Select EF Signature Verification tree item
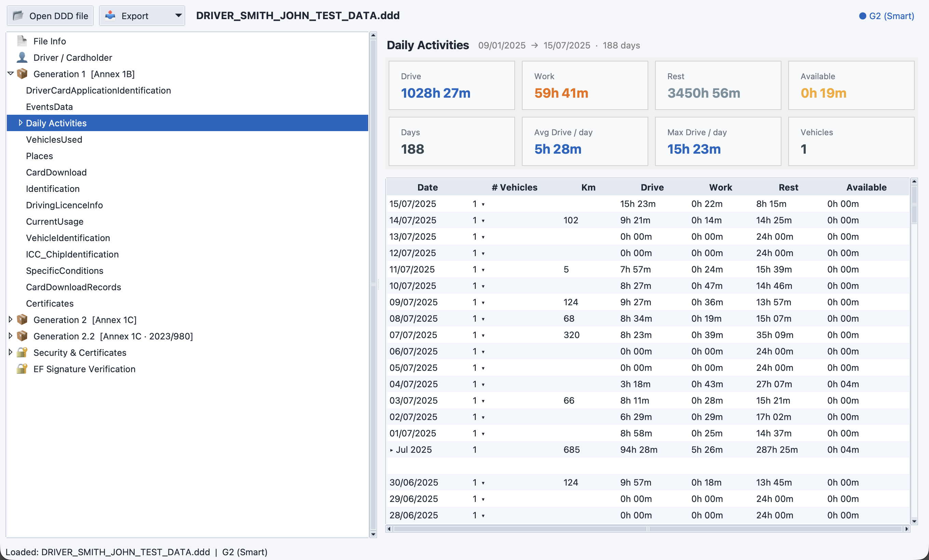Viewport: 929px width, 560px height. point(84,369)
